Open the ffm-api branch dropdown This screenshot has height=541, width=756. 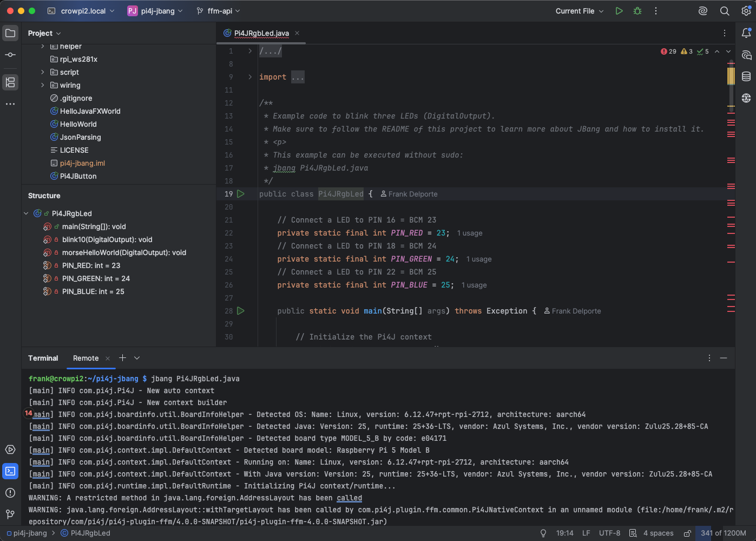pos(219,11)
